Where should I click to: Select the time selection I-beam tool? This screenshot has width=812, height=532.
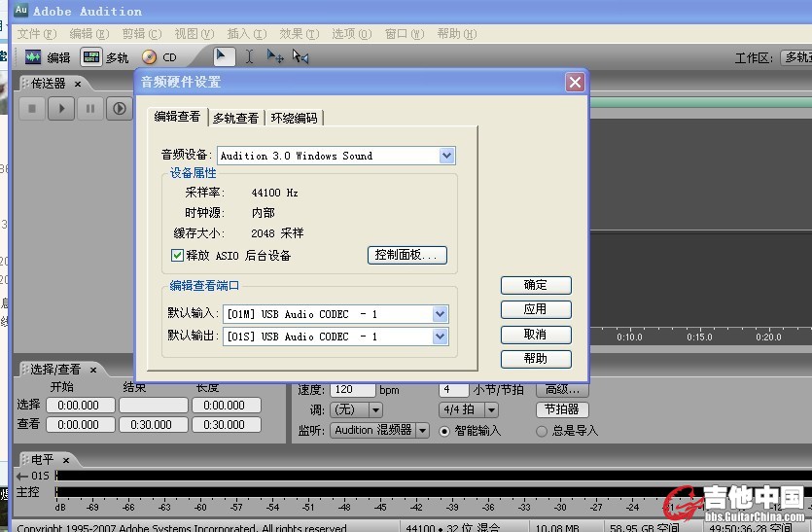coord(249,56)
